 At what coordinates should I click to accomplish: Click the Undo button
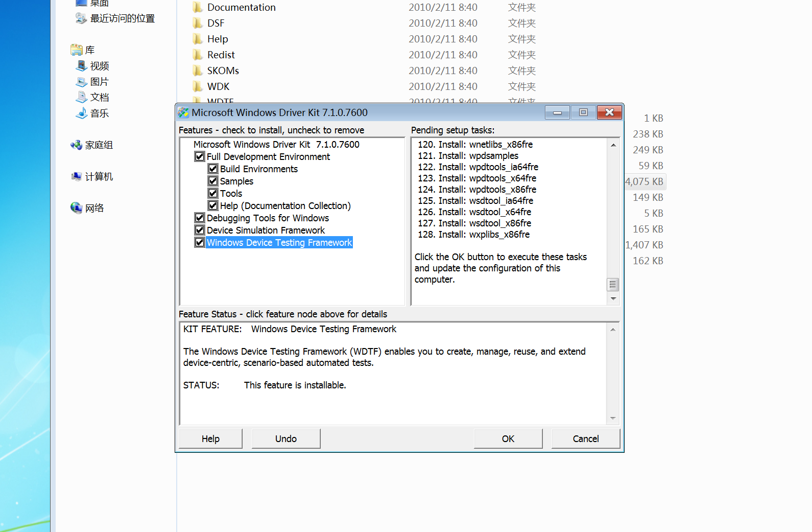[x=286, y=439]
